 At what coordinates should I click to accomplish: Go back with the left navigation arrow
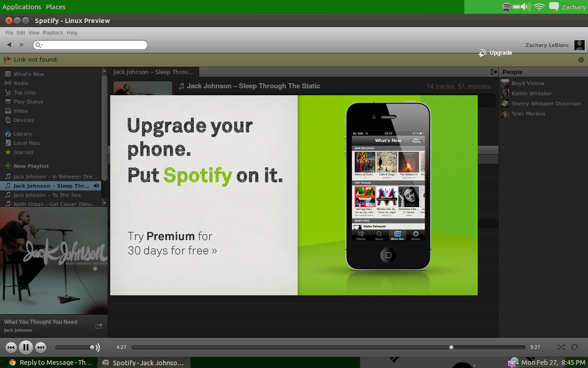pos(9,45)
